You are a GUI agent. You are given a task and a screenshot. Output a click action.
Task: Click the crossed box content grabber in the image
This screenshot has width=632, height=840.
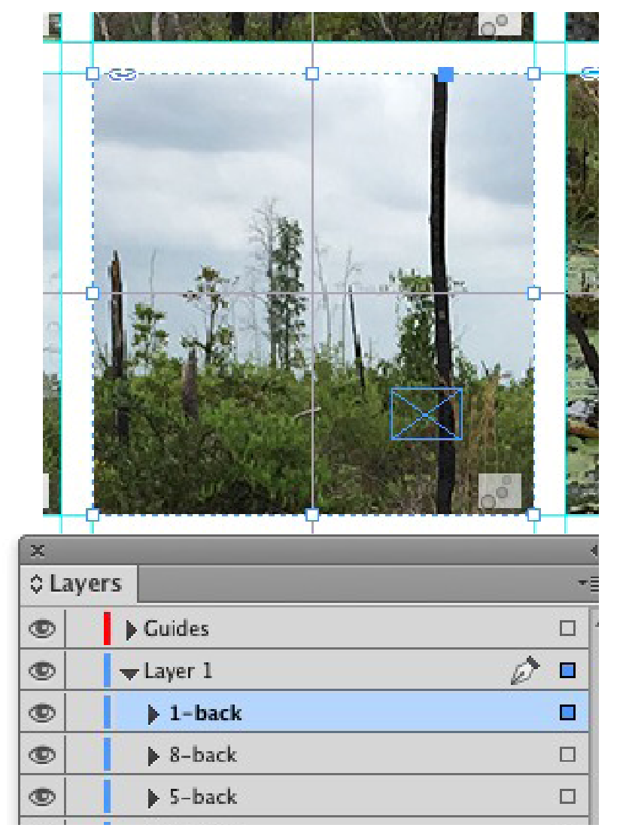(x=427, y=413)
